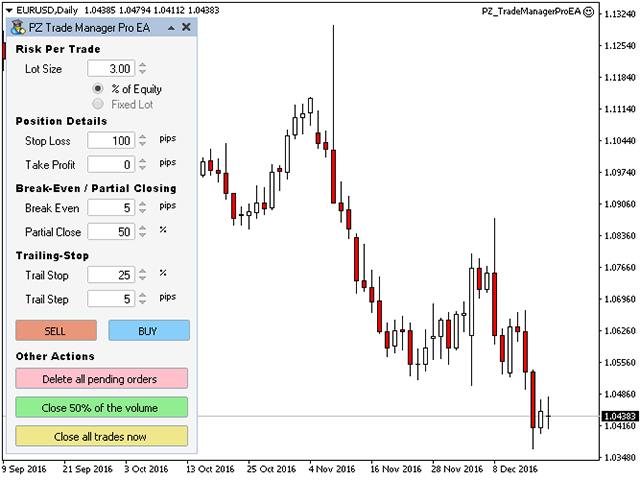Image resolution: width=640 pixels, height=480 pixels.
Task: Select the % of Equity radio option
Action: tap(98, 88)
